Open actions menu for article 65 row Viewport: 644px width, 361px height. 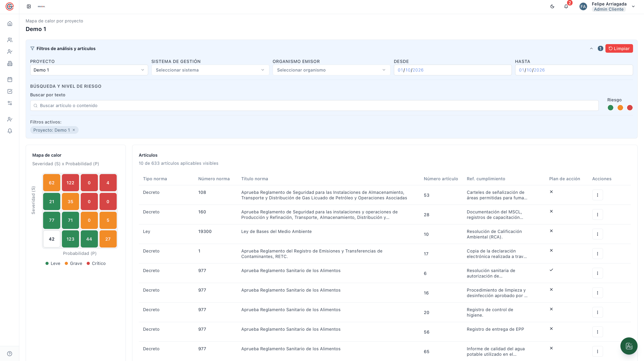(x=598, y=351)
